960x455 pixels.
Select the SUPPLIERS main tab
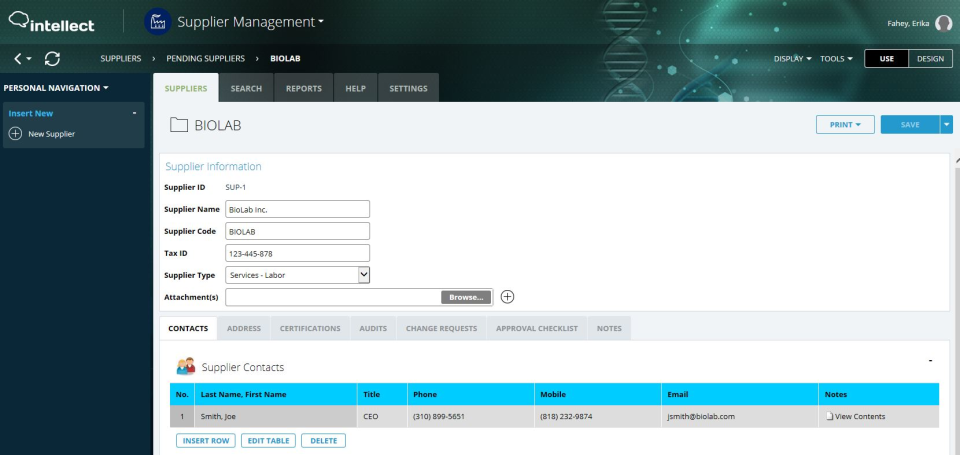pos(186,88)
